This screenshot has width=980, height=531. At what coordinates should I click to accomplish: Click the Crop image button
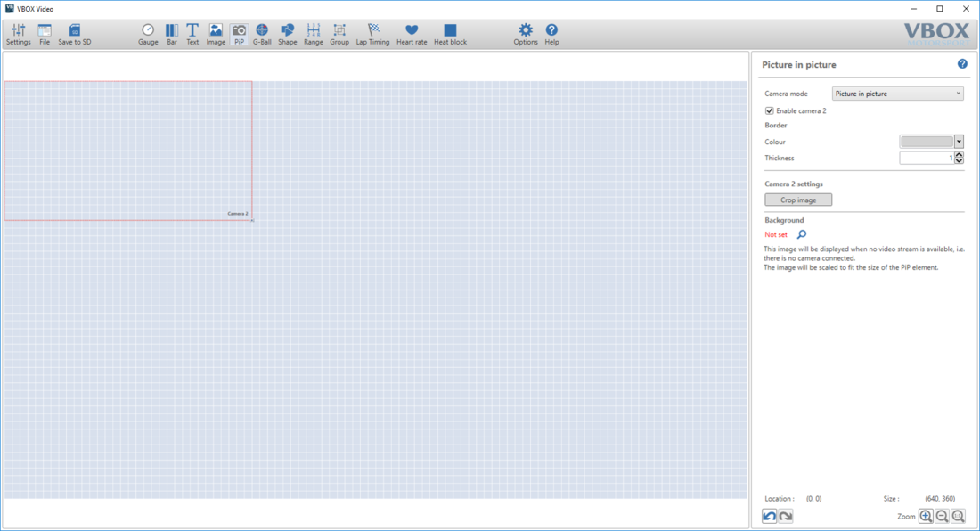pyautogui.click(x=798, y=200)
